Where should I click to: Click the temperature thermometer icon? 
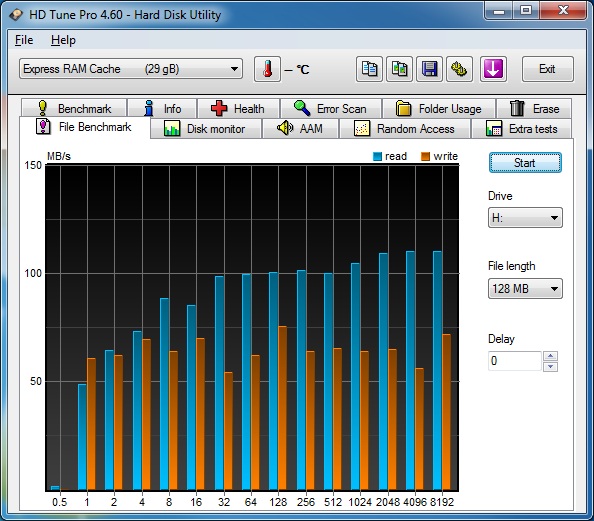click(267, 69)
